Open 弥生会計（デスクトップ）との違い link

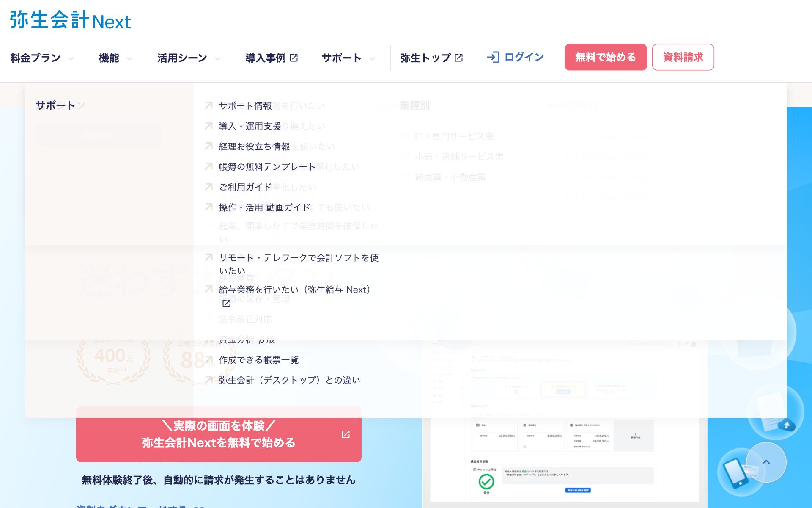[290, 380]
